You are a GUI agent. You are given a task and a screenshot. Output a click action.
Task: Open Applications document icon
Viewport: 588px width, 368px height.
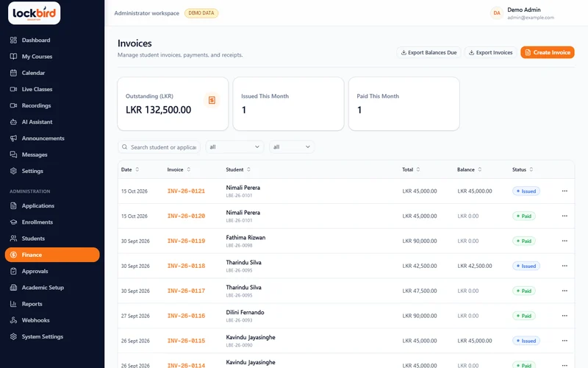(x=13, y=206)
